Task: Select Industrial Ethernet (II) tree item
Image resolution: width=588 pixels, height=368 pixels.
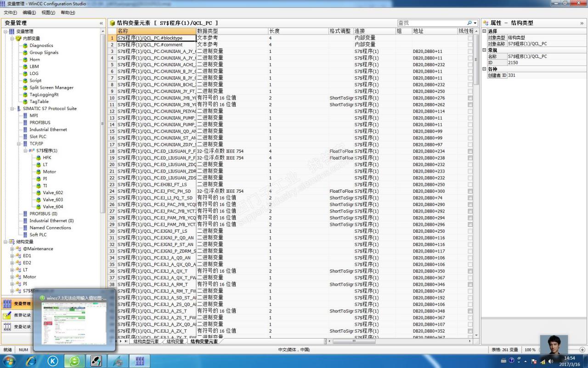Action: click(x=51, y=221)
